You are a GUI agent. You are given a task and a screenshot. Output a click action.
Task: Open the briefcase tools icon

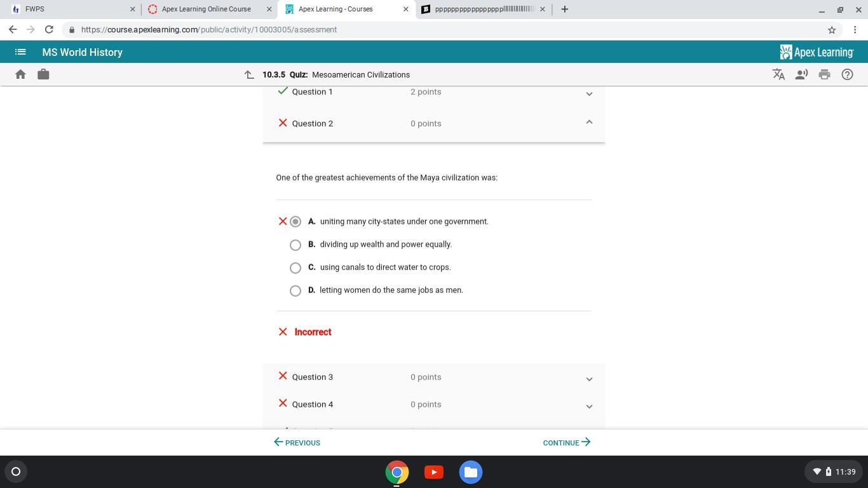pos(43,74)
